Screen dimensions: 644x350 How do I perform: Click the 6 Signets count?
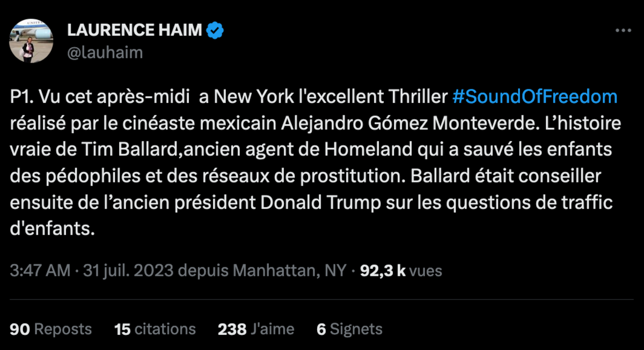(349, 329)
